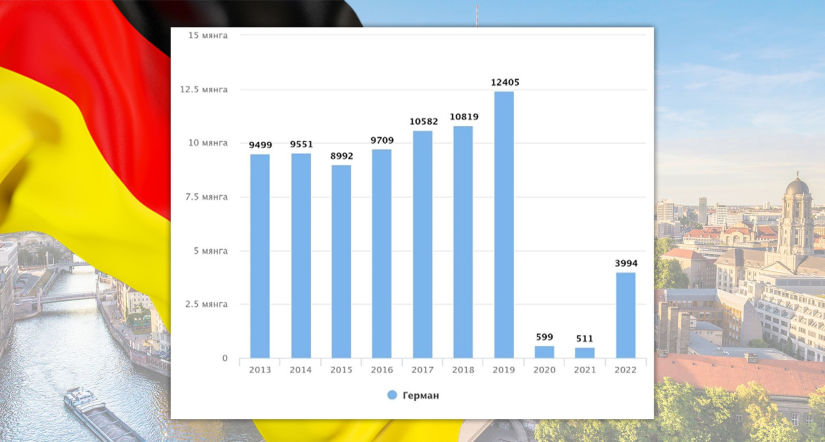Viewport: 825px width, 442px height.
Task: Click the 8992 data label
Action: coord(341,156)
